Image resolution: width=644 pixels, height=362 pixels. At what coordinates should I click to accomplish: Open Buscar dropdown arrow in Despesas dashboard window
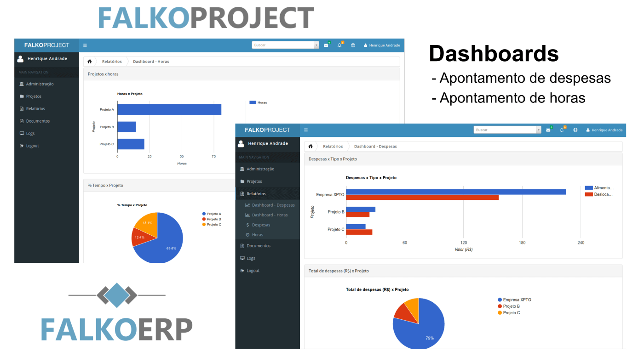[539, 130]
